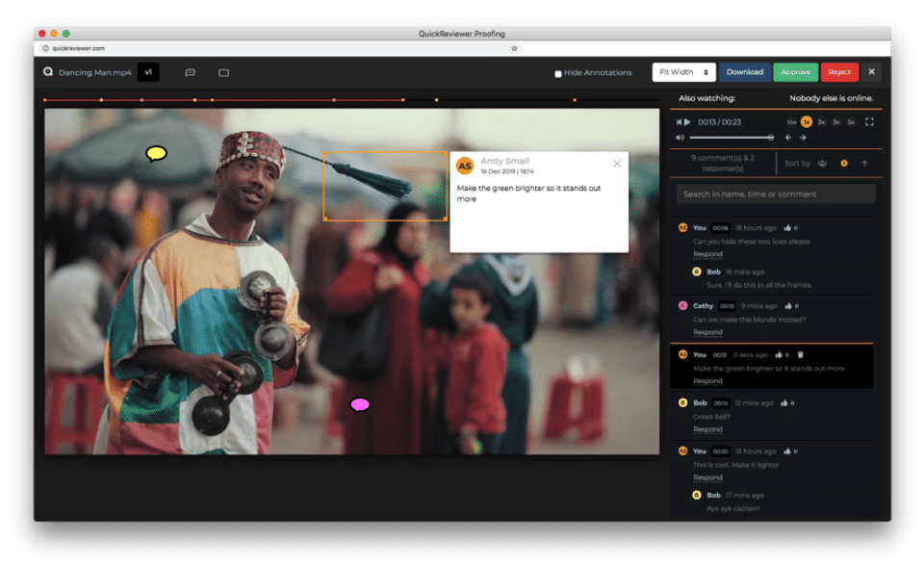The height and width of the screenshot is (569, 924).
Task: Enable the Hide Annotations checkbox
Action: (558, 73)
